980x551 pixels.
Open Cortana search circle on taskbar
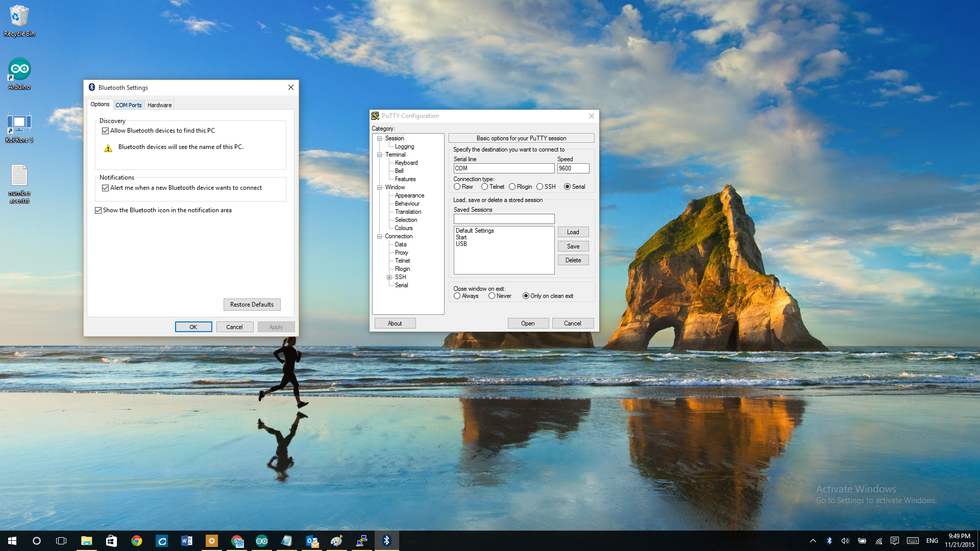pos(37,541)
